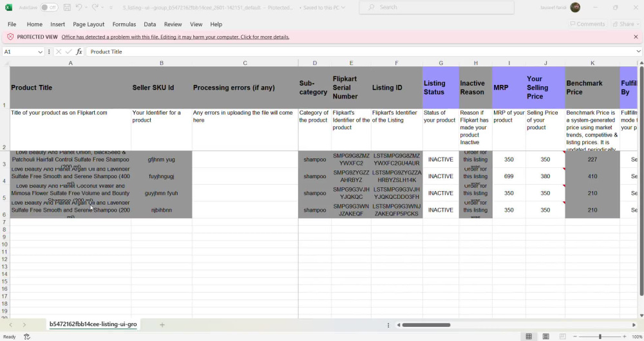This screenshot has width=644, height=341.
Task: Click the Select All corner triangle
Action: (6, 63)
